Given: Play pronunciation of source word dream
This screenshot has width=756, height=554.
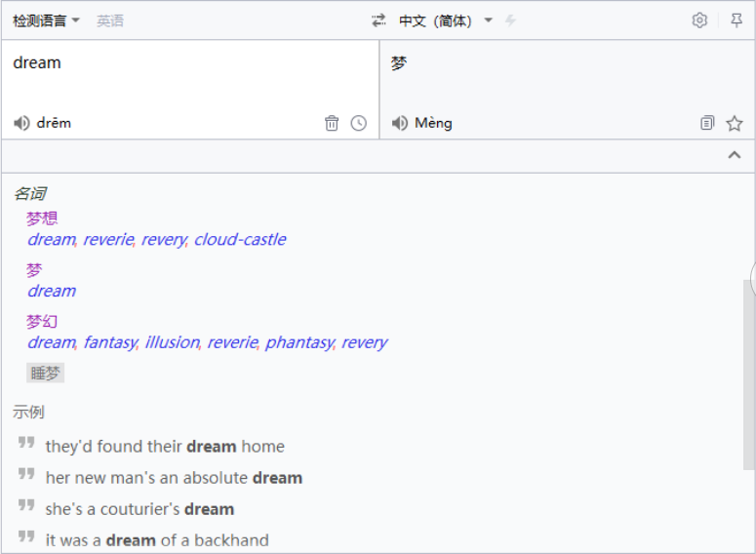Looking at the screenshot, I should tap(21, 123).
